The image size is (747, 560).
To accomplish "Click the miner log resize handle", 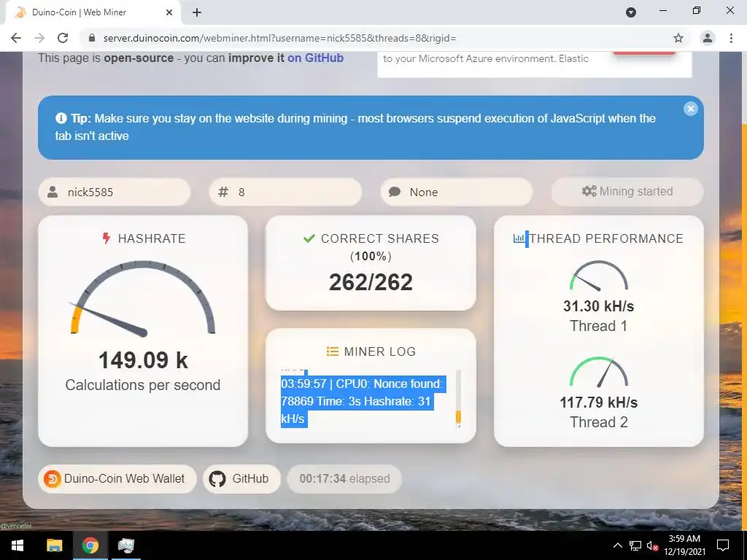I will pyautogui.click(x=458, y=425).
